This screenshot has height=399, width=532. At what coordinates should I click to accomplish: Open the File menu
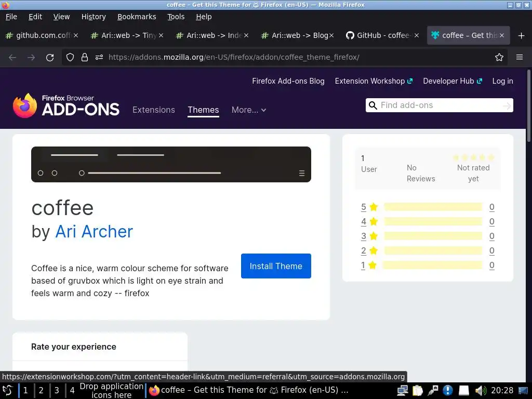pyautogui.click(x=11, y=17)
